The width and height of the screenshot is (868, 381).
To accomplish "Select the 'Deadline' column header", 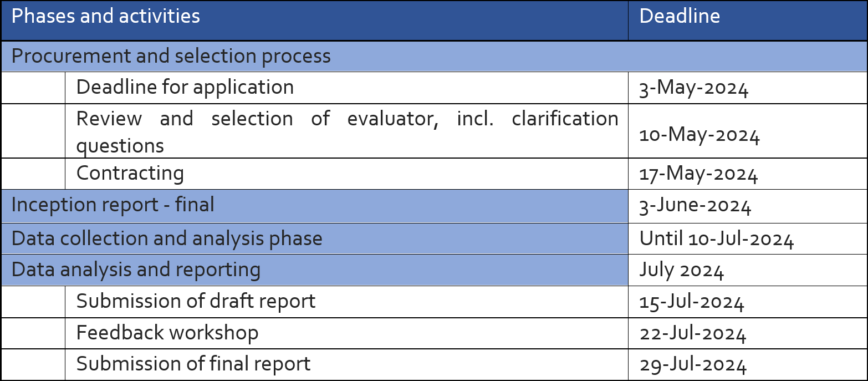I will (680, 16).
